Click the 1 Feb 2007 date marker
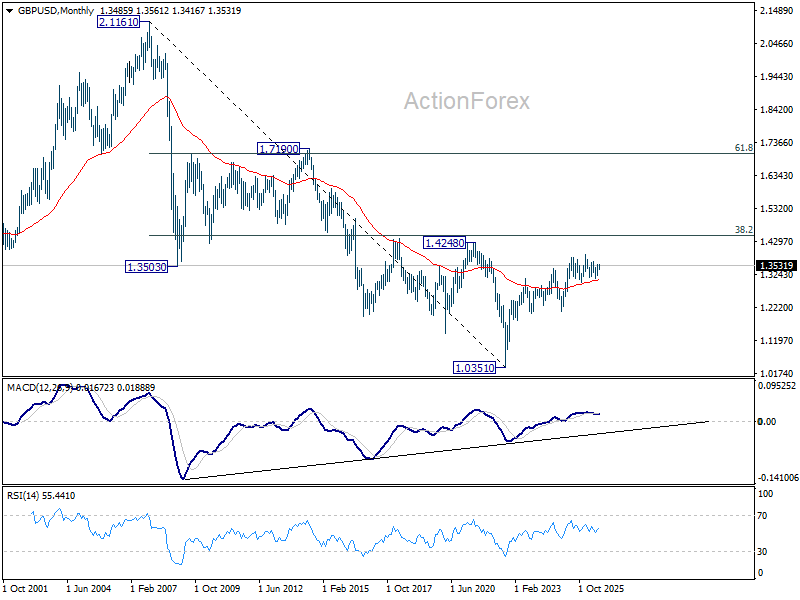 tap(154, 589)
